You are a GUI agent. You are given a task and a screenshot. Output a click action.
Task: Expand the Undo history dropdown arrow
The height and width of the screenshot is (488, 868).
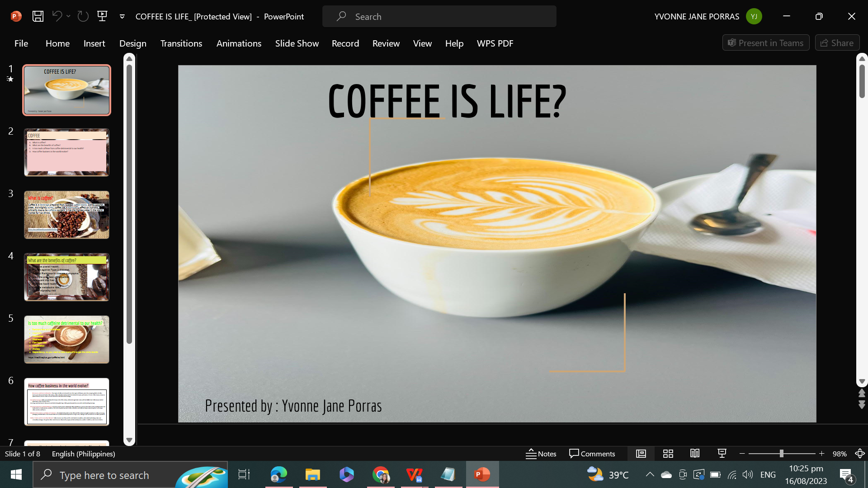pyautogui.click(x=69, y=17)
